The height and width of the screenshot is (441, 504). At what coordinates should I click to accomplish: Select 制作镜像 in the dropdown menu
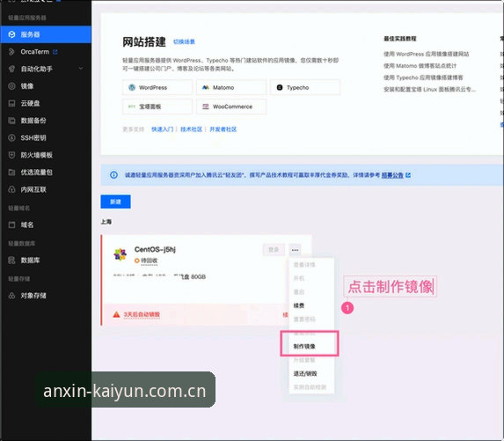pos(304,347)
